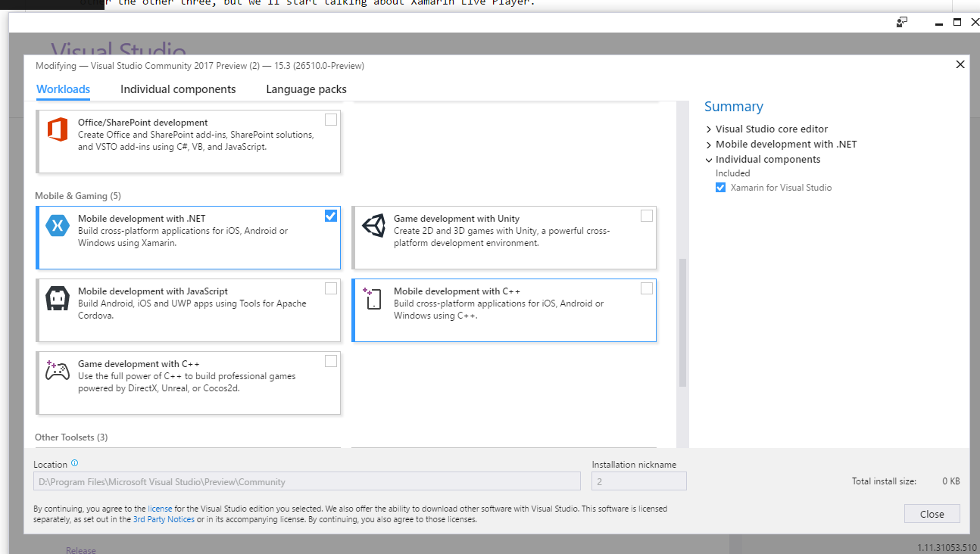980x554 pixels.
Task: Open the 3rd Party Notices link
Action: tap(164, 519)
